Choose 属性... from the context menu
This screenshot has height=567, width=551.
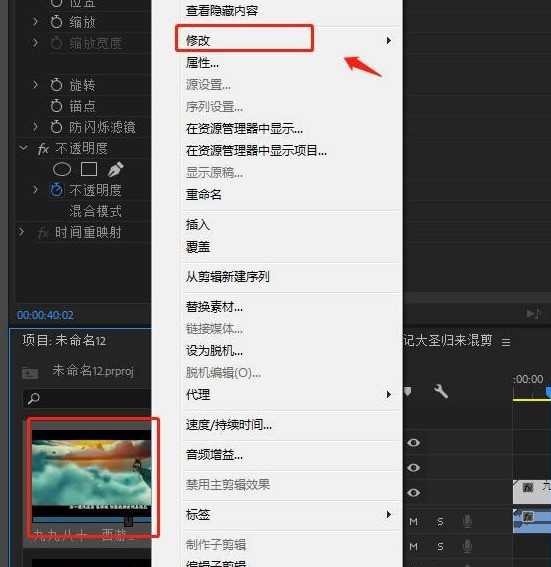202,63
